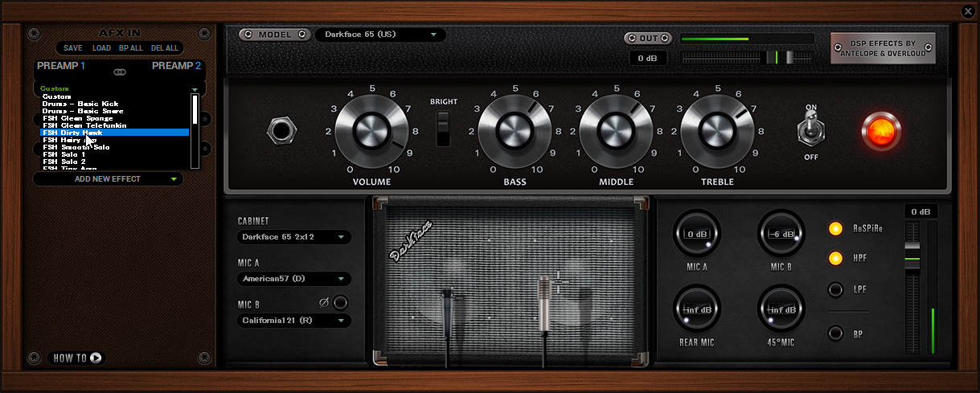Select the PREAMP 2 tab
Image resolution: width=980 pixels, height=393 pixels.
pos(177,66)
